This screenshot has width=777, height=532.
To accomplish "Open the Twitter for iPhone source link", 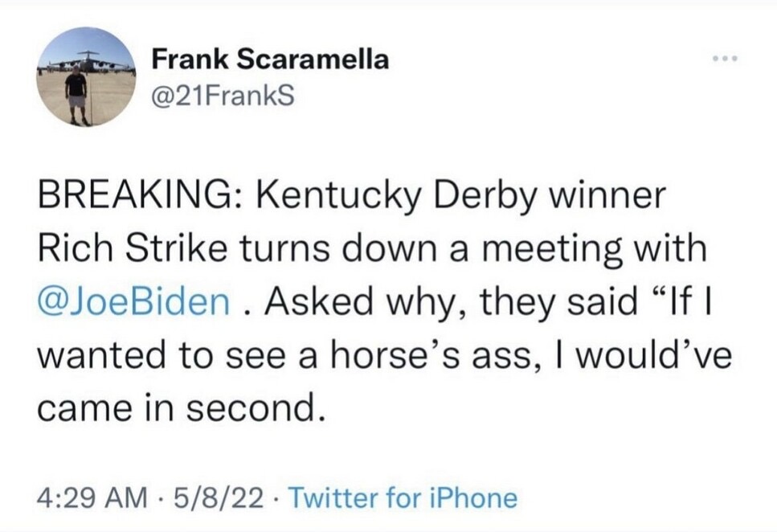I will click(x=403, y=497).
